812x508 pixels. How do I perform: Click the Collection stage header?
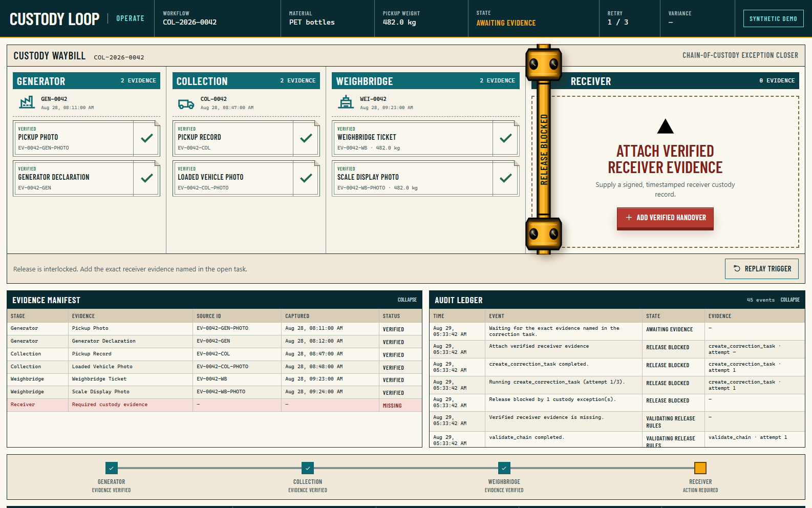pos(246,81)
